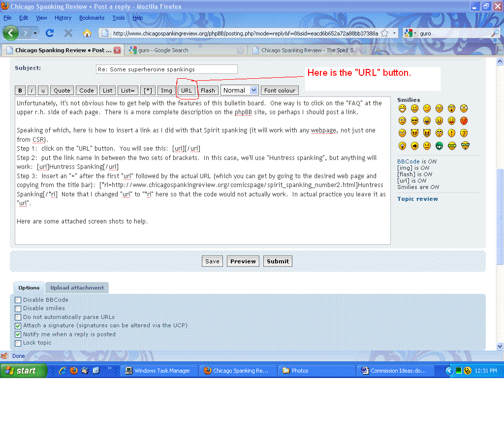This screenshot has height=443, width=504.
Task: Submit the reply with Submit button
Action: [278, 261]
